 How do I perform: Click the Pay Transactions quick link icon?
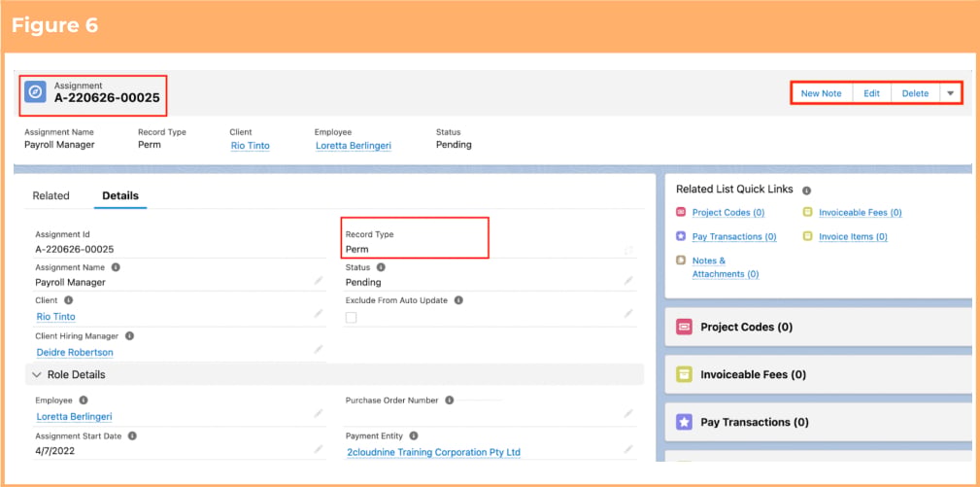point(681,236)
